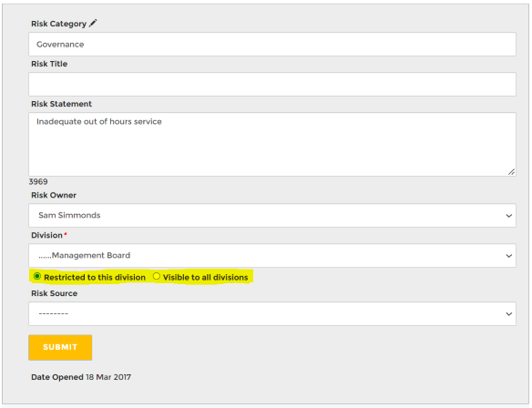The image size is (532, 408).
Task: Click the Date Opened 18 Mar 2017 text
Action: tap(81, 377)
